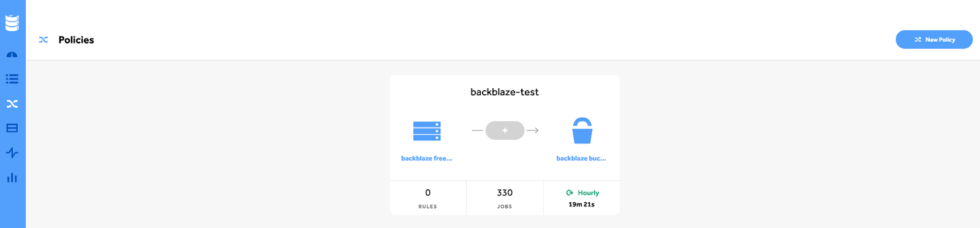Click the Hourly schedule label

pyautogui.click(x=589, y=192)
